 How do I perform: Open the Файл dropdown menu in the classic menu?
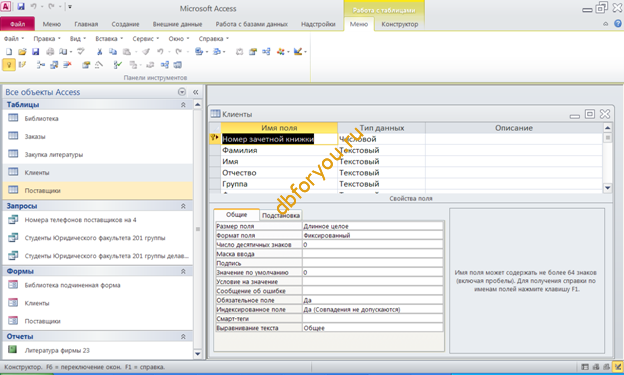pos(14,39)
